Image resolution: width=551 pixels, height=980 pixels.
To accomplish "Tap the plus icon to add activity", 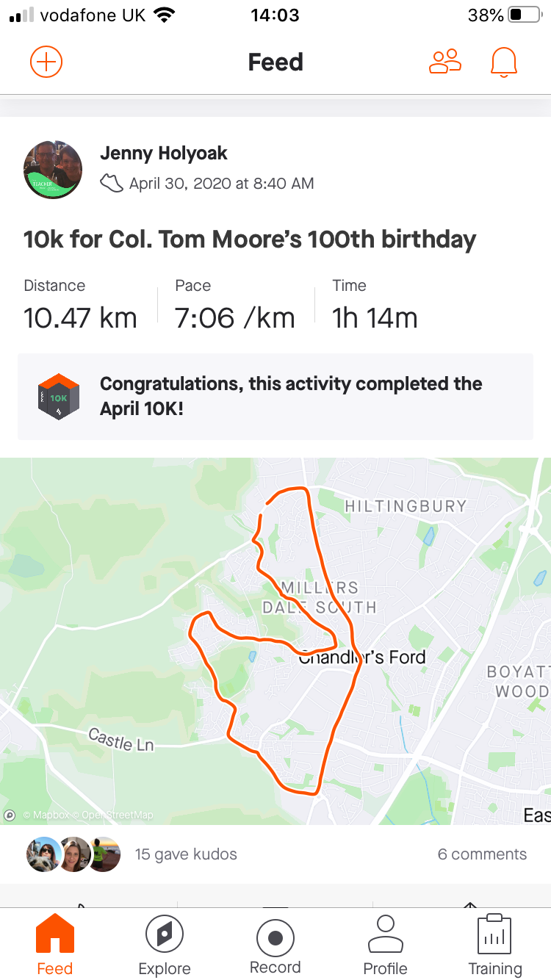I will (x=46, y=62).
